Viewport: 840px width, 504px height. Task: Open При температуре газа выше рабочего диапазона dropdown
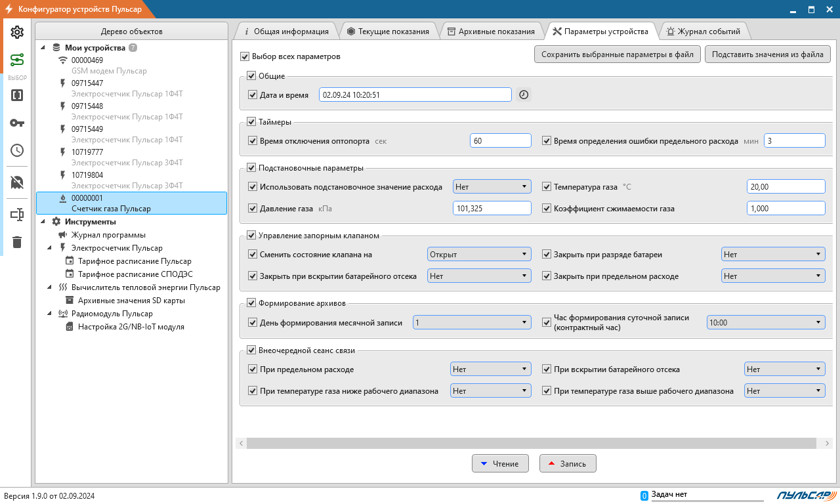(784, 390)
